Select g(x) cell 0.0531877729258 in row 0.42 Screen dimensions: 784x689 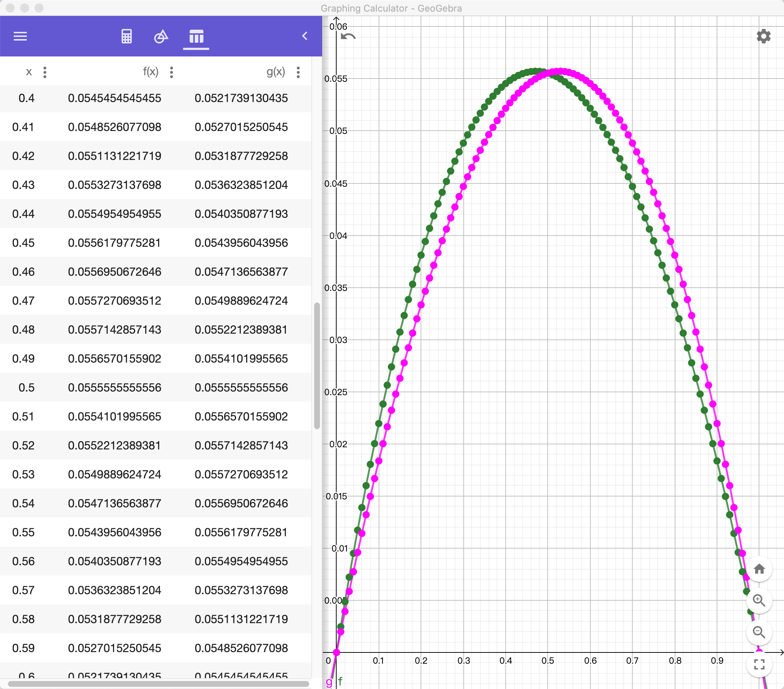tap(241, 156)
